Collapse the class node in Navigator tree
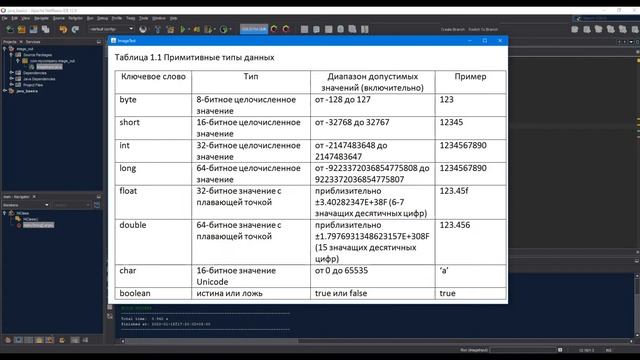 pos(4,213)
